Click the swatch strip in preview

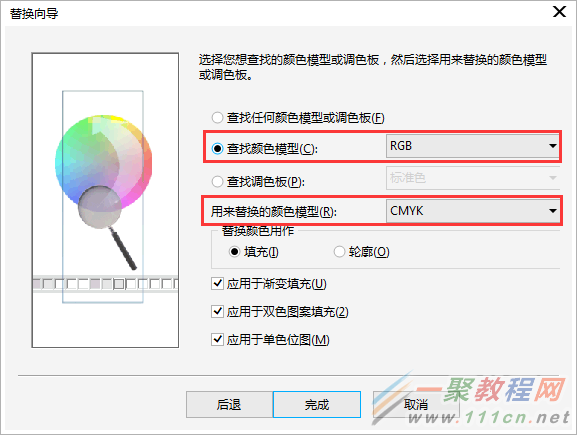105,284
